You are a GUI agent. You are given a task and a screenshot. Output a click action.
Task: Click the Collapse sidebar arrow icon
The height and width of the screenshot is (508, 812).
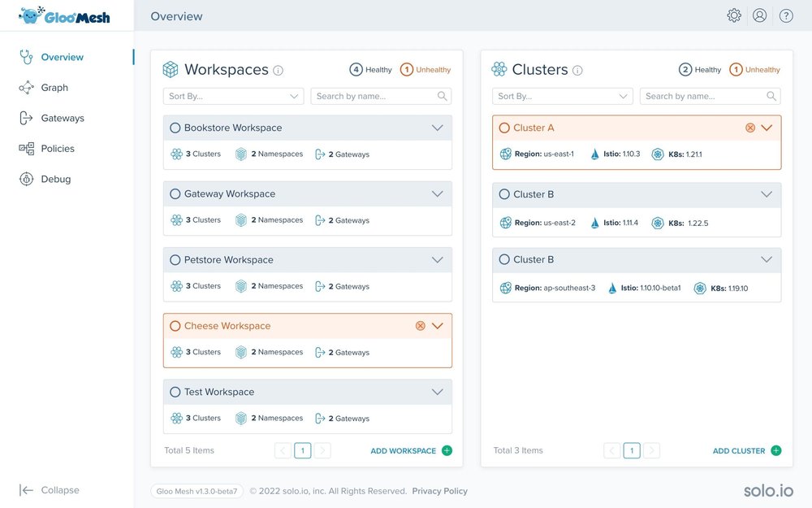coord(26,490)
